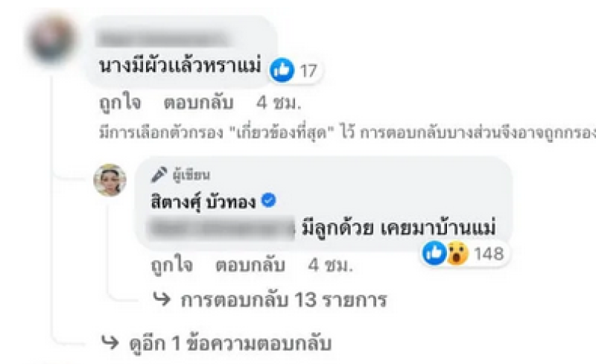Open สิตางศุ์ บัวทอง profile name link
The height and width of the screenshot is (364, 596).
coord(203,202)
